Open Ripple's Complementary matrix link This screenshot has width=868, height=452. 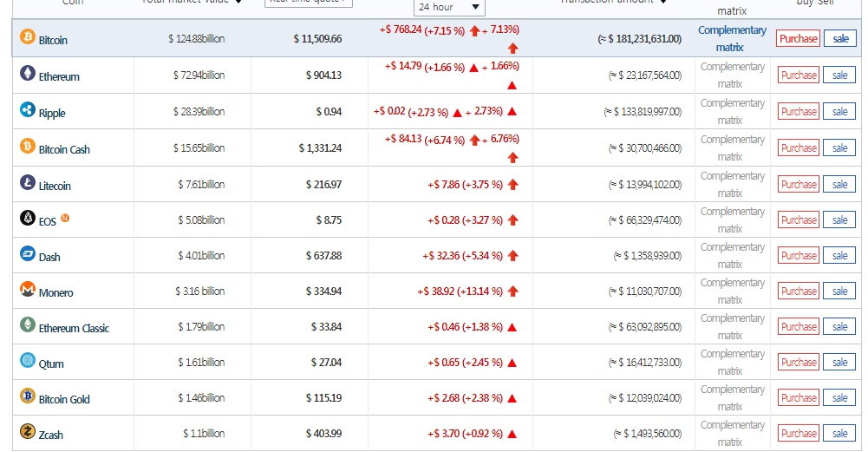point(732,111)
